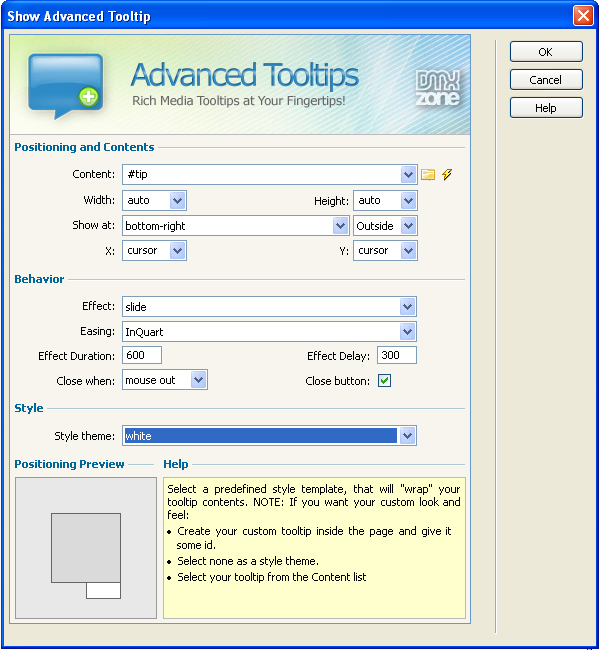Click the Cancel button
The height and width of the screenshot is (650, 599).
(546, 80)
